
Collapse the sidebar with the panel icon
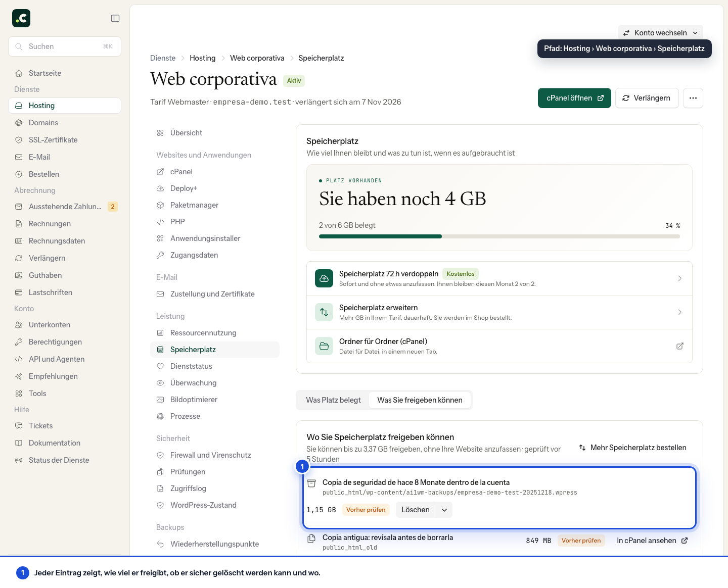pos(115,18)
